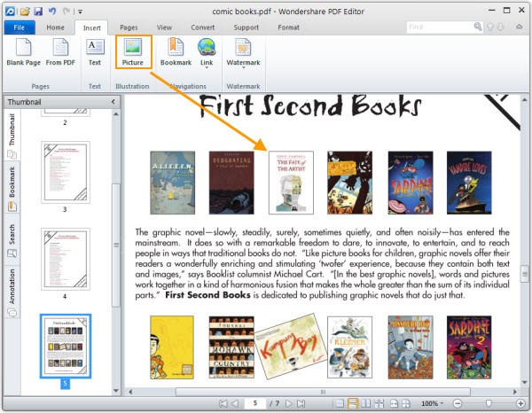532x413 pixels.
Task: Click the From PDF icon
Action: click(60, 52)
